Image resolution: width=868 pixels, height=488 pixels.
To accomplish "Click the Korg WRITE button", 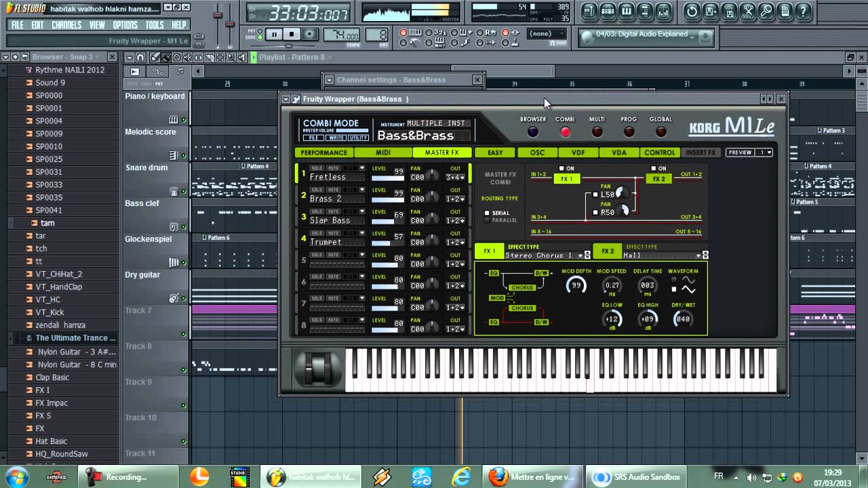I will coord(336,138).
